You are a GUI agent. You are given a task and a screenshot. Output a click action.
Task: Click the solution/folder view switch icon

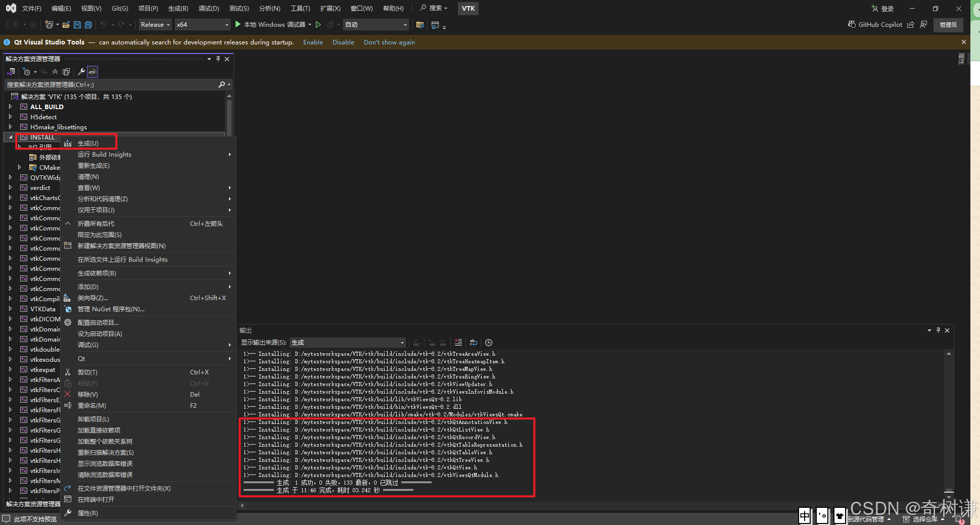[11, 72]
